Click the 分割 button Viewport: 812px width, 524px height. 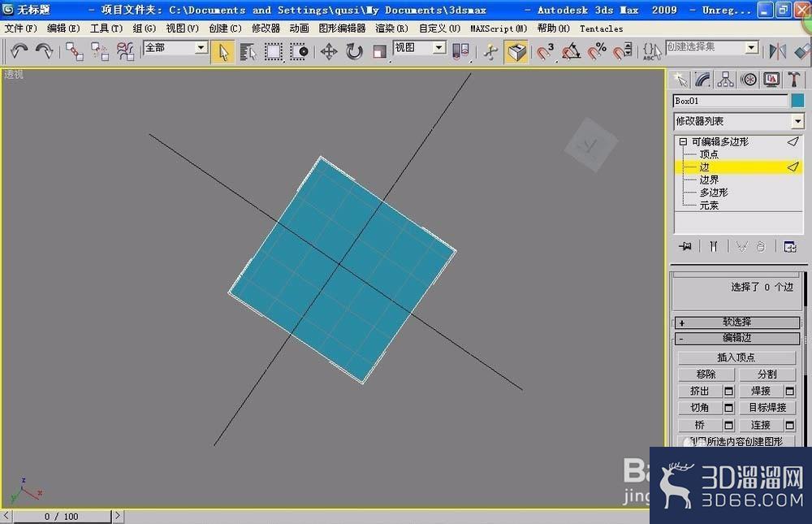pyautogui.click(x=767, y=375)
